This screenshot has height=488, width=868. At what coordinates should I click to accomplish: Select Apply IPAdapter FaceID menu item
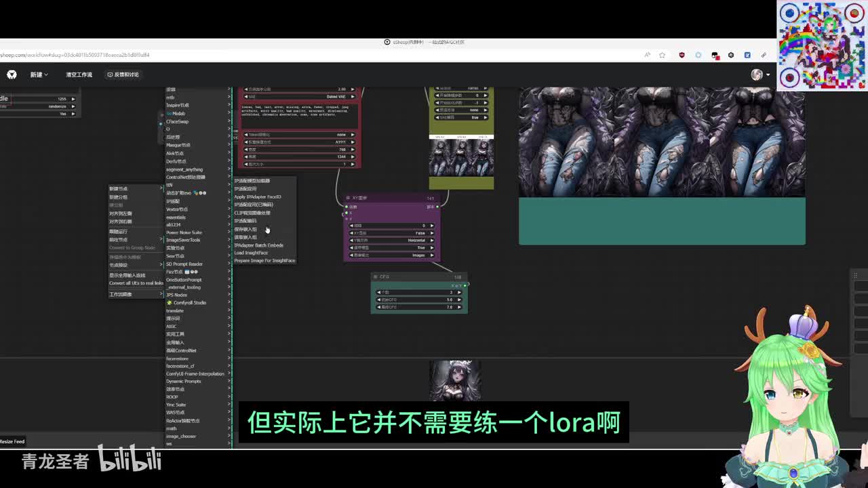pos(258,197)
